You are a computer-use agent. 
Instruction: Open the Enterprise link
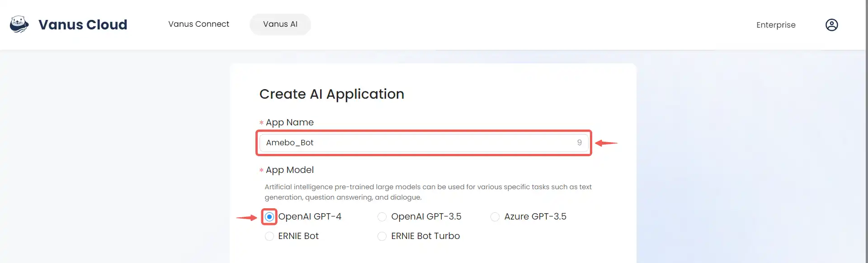coord(776,25)
